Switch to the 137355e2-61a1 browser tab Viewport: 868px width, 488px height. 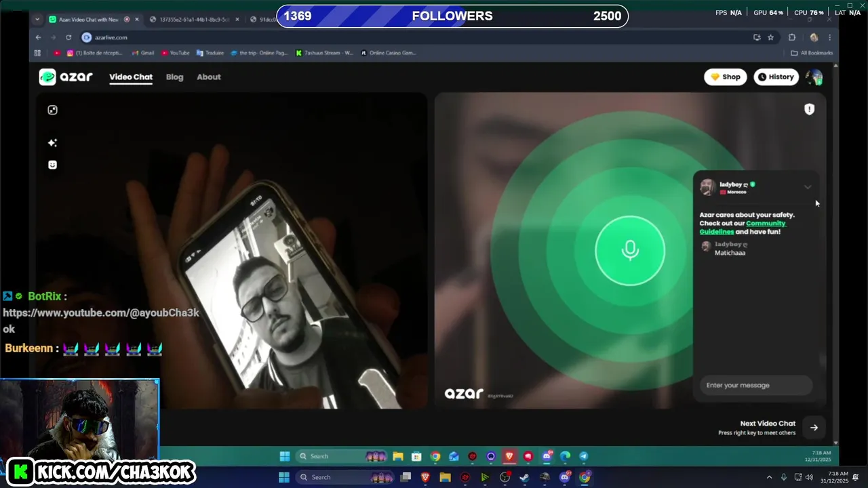click(x=193, y=19)
